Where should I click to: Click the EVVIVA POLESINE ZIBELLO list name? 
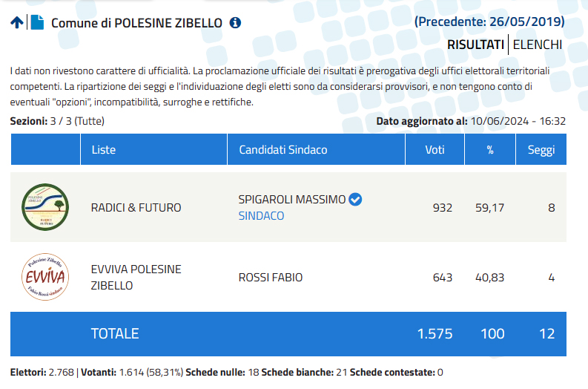(136, 278)
